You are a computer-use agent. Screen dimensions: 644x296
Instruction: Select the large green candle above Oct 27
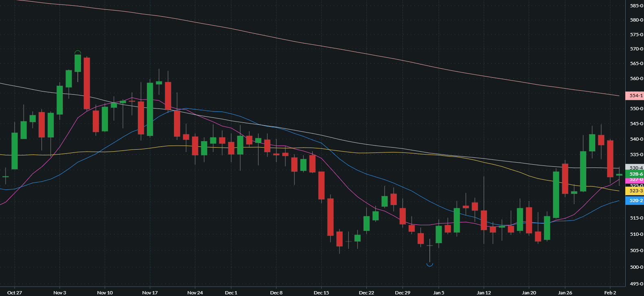click(15, 151)
